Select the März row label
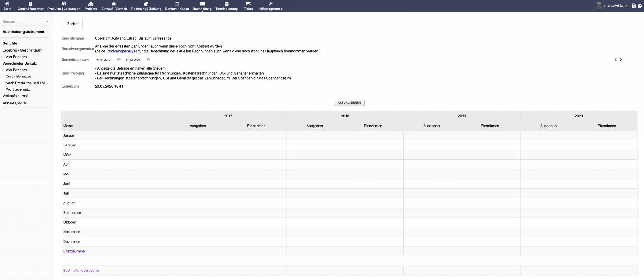Image resolution: width=644 pixels, height=280 pixels. click(67, 155)
